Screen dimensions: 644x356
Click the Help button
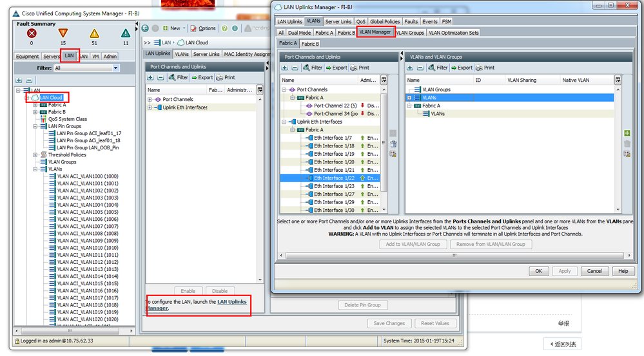pos(623,271)
